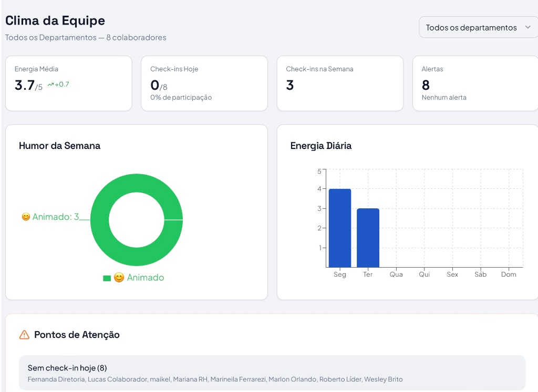Open the "Todos os departamentos" dropdown
Screen dimensions: 538x392
click(x=478, y=27)
